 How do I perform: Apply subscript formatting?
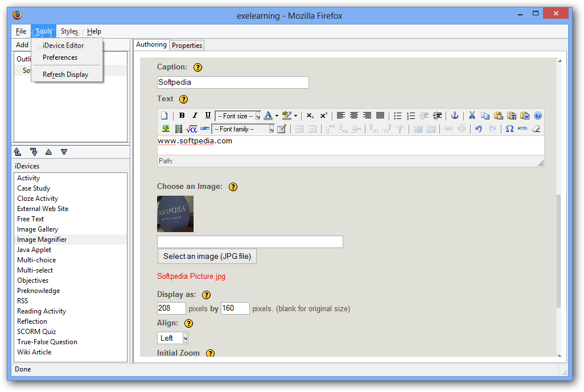coord(310,115)
